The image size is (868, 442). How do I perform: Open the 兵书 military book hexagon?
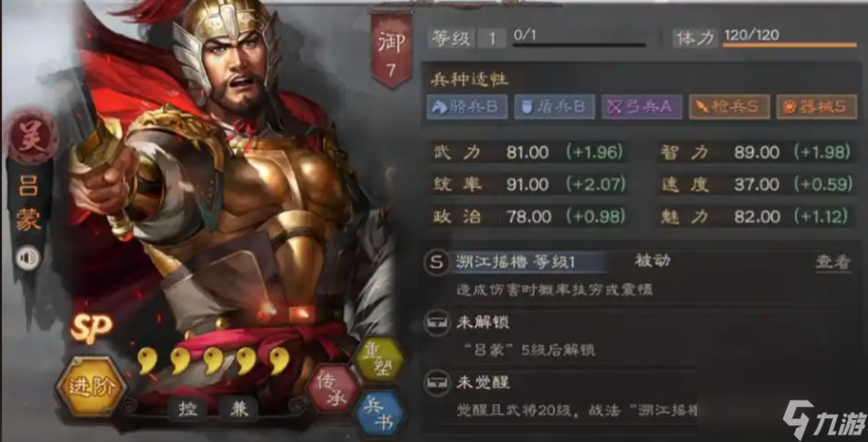(379, 414)
